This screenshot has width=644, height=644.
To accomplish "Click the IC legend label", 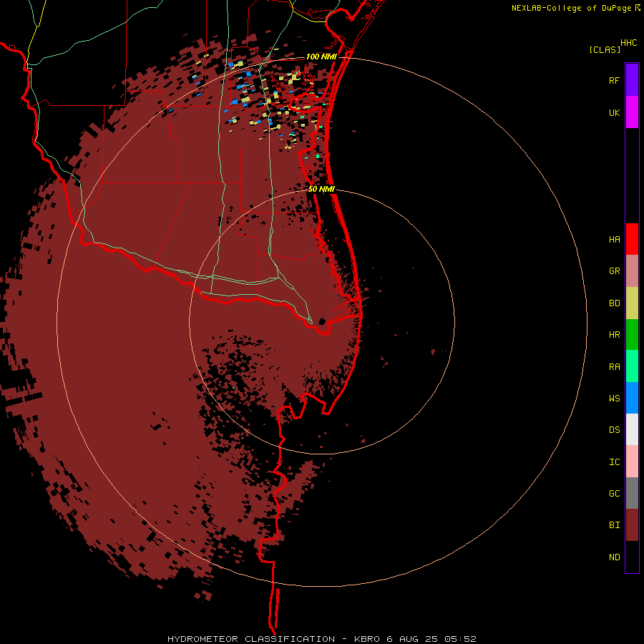I will [x=614, y=462].
